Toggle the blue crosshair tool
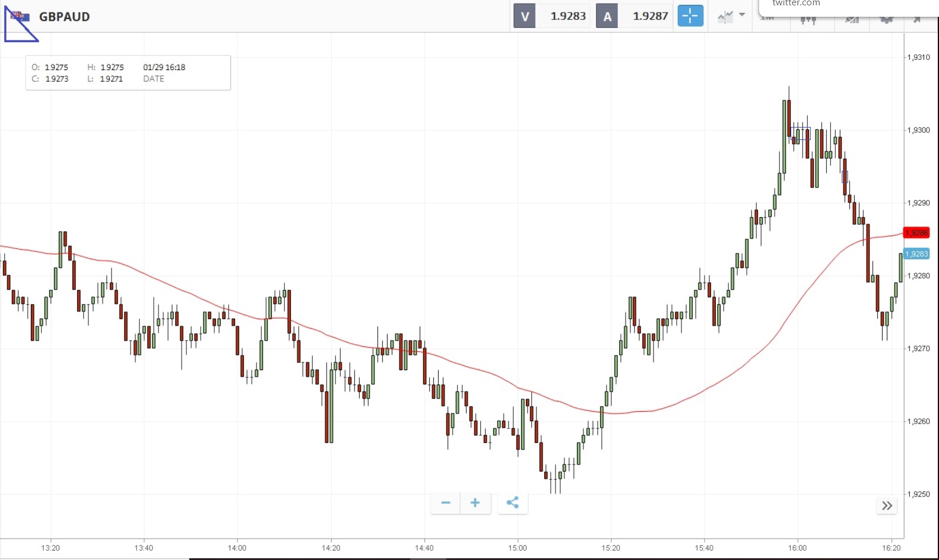Viewport: 939px width, 560px height. (x=690, y=16)
